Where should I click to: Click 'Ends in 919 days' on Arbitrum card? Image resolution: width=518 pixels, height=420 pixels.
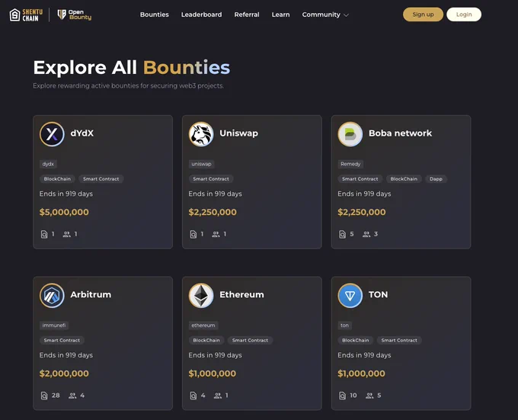click(x=66, y=355)
